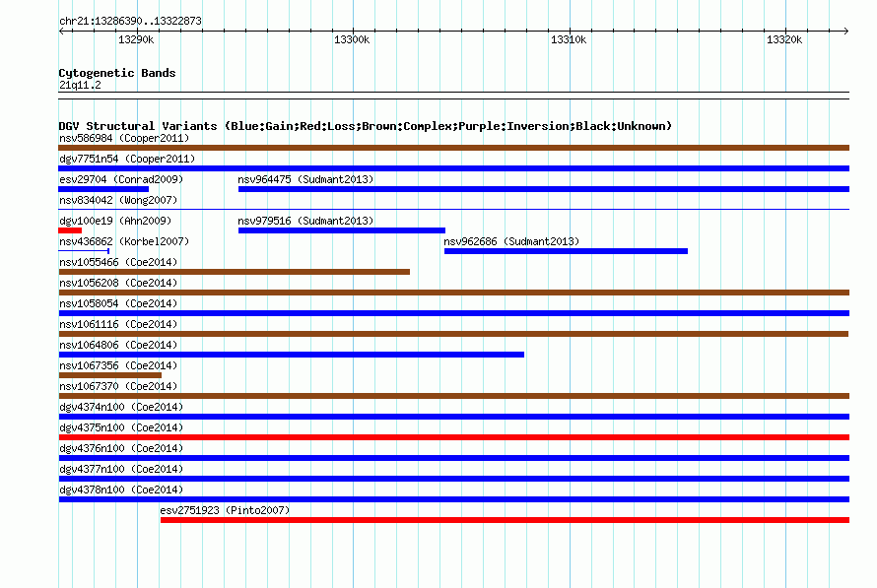
Task: Click nsv979516 (Sudmant2013) label
Action: click(305, 221)
